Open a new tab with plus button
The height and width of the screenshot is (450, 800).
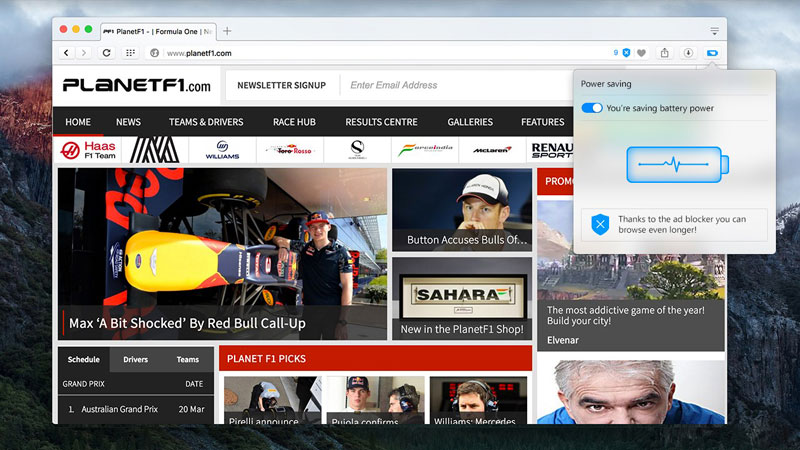point(227,31)
